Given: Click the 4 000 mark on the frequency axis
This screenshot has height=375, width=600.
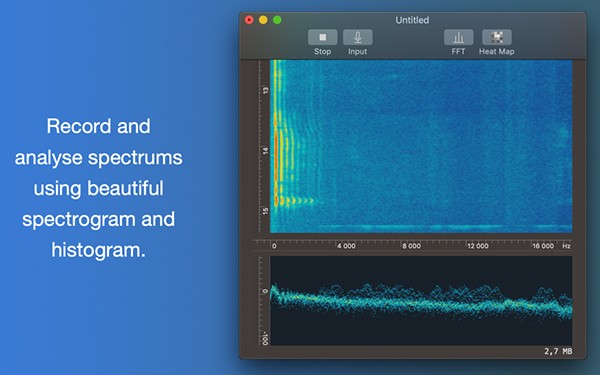Looking at the screenshot, I should 346,246.
